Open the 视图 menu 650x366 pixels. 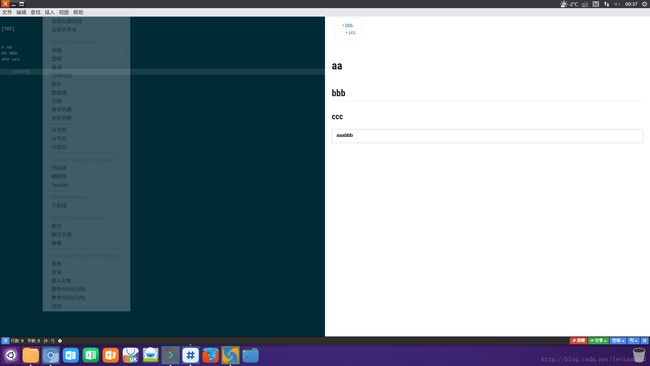pos(63,12)
